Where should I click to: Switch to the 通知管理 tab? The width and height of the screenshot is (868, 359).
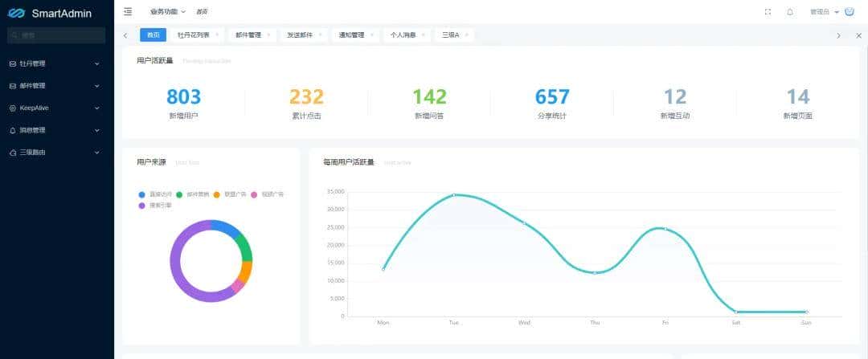point(351,35)
